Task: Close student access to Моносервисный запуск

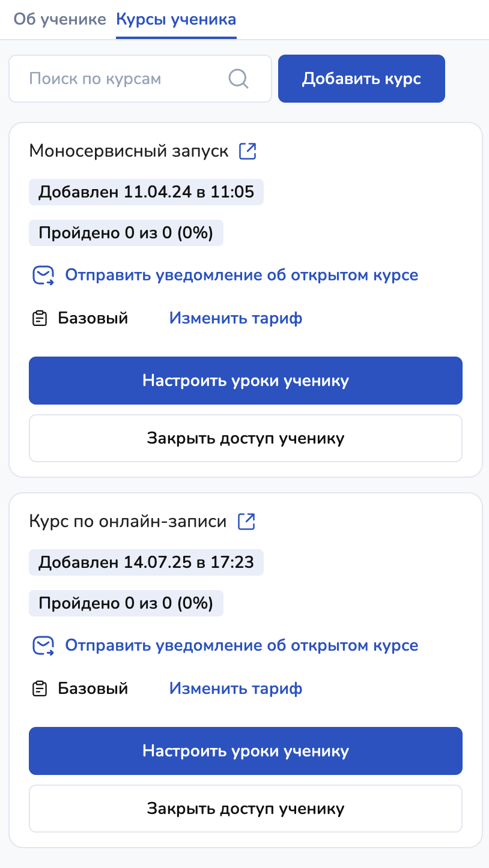Action: coord(245,438)
